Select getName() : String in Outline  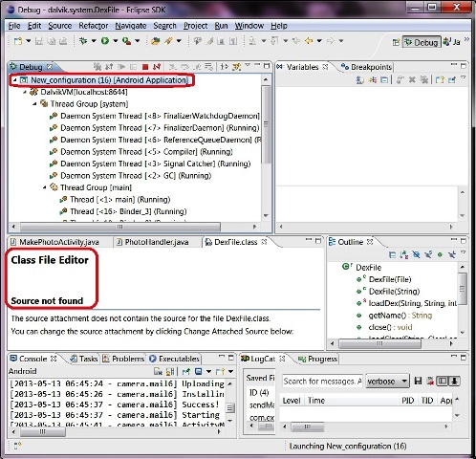pos(394,316)
